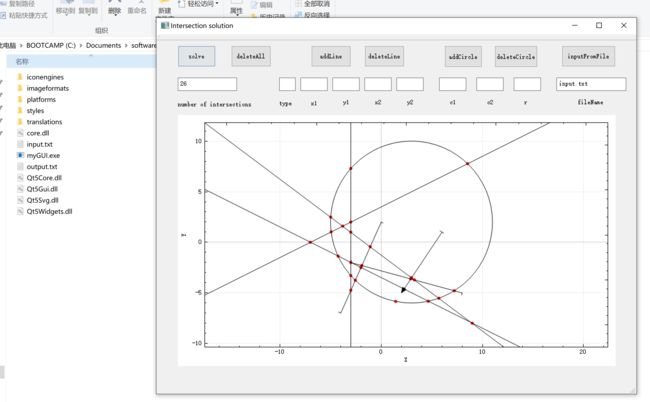Click the Properties (属性) ribbon icon
The width and height of the screenshot is (650, 402).
236,8
